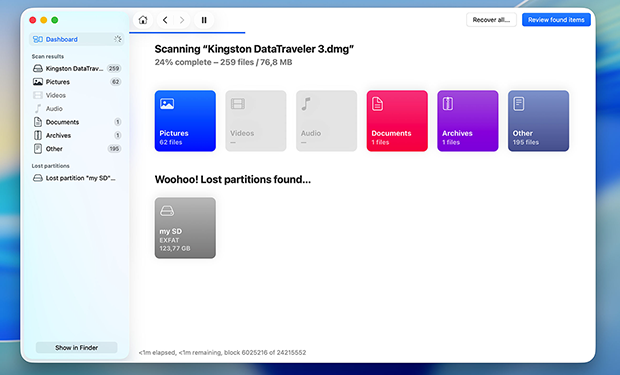The width and height of the screenshot is (620, 375).
Task: Click the scan progress bar
Action: [x=187, y=32]
